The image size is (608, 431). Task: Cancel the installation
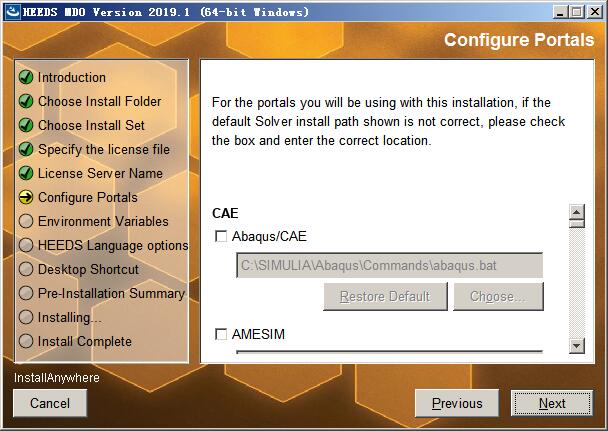click(50, 403)
